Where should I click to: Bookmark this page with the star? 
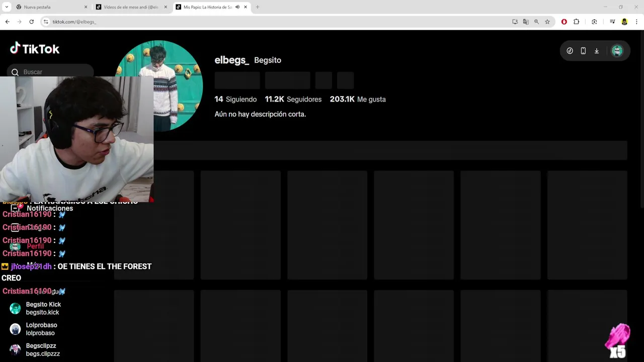547,22
